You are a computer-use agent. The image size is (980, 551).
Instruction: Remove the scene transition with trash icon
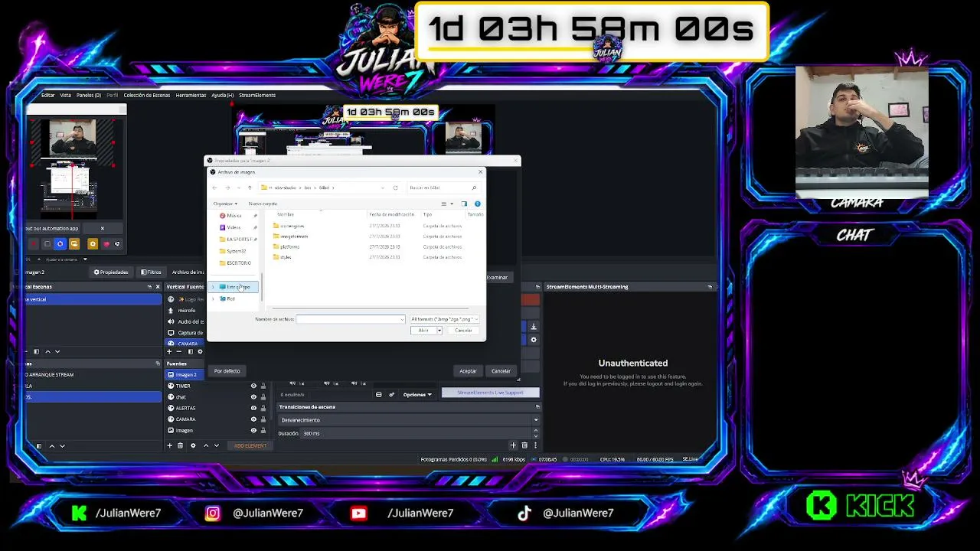524,445
